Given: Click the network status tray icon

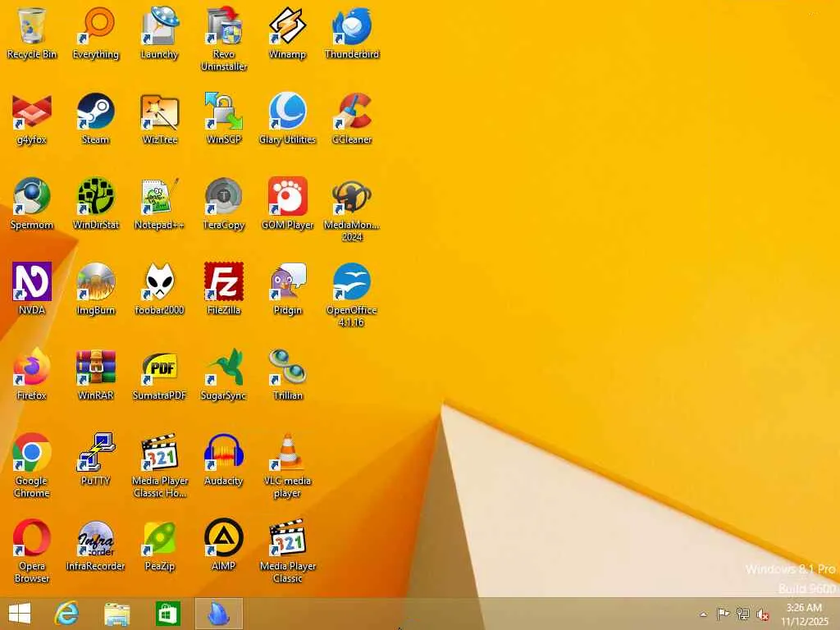Looking at the screenshot, I should click(x=743, y=614).
